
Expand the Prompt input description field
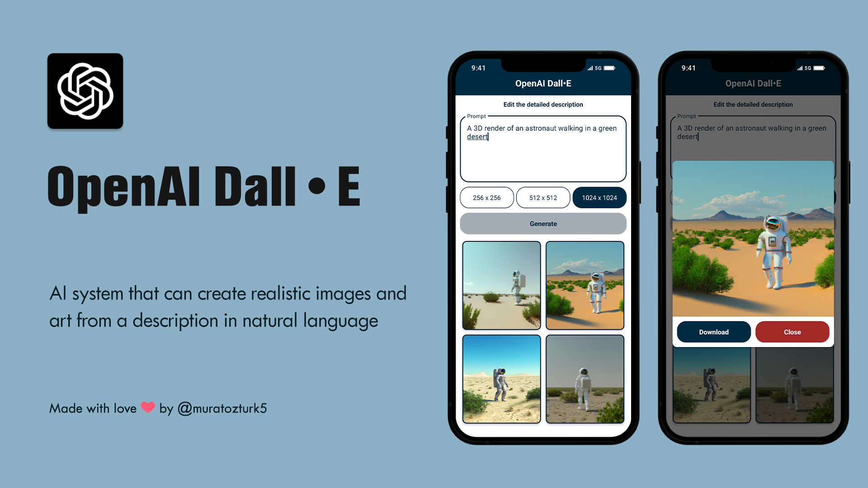(x=542, y=149)
